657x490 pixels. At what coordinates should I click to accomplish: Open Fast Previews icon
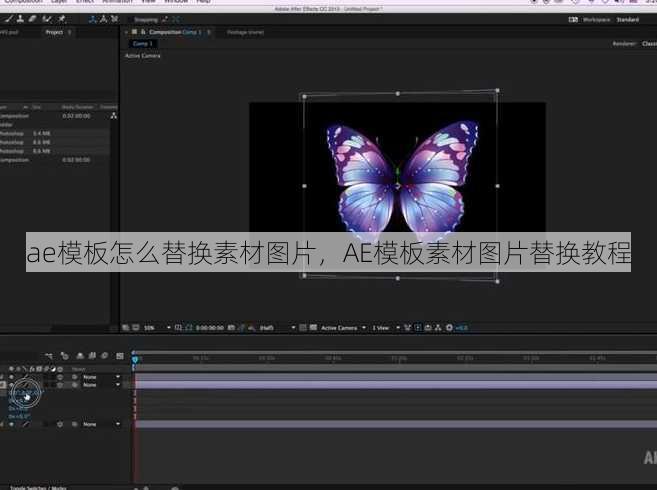[x=418, y=328]
